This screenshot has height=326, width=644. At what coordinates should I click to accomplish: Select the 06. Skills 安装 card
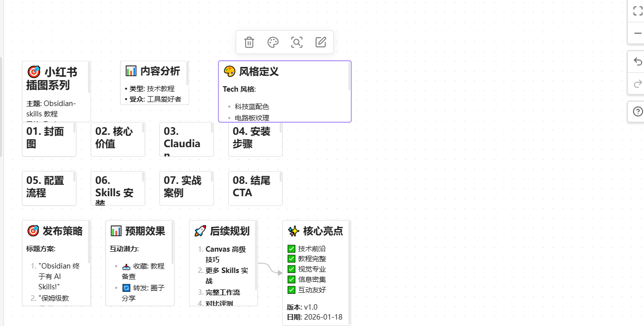118,188
